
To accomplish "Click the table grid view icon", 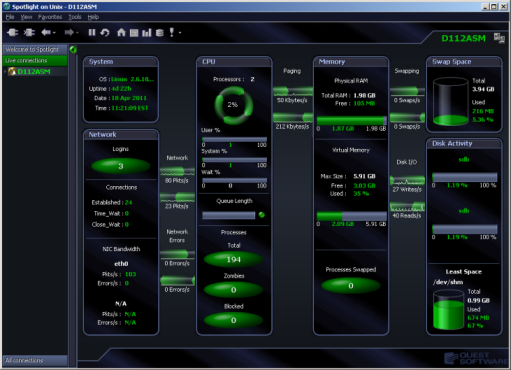I will coord(134,32).
